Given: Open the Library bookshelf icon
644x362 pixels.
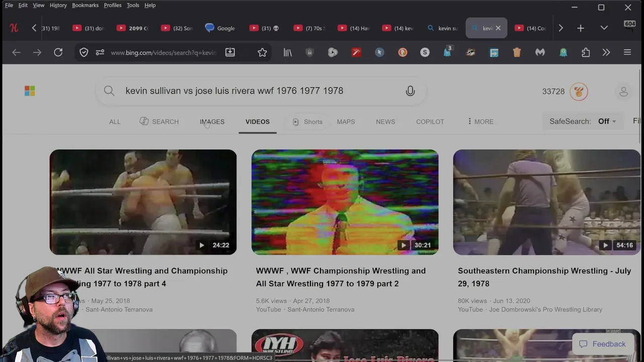Looking at the screenshot, I should (x=288, y=52).
